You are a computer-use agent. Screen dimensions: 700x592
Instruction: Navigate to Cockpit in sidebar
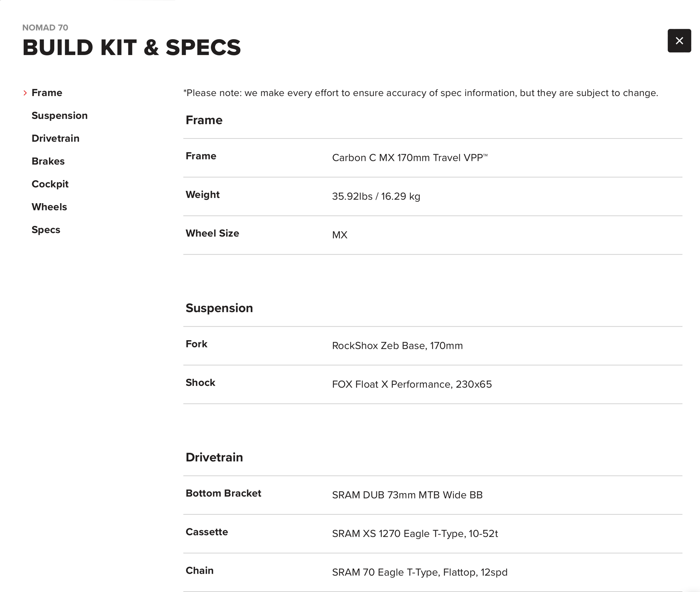pos(50,184)
